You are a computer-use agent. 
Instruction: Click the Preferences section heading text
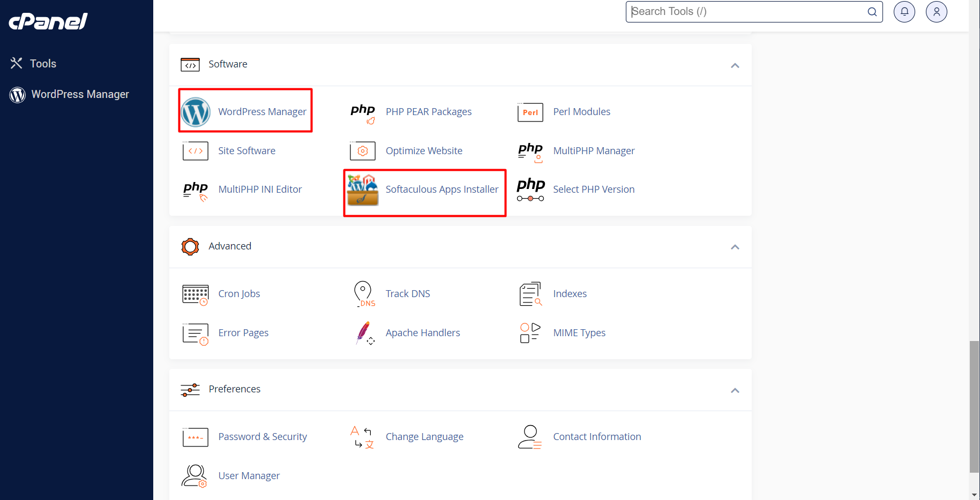pos(235,389)
